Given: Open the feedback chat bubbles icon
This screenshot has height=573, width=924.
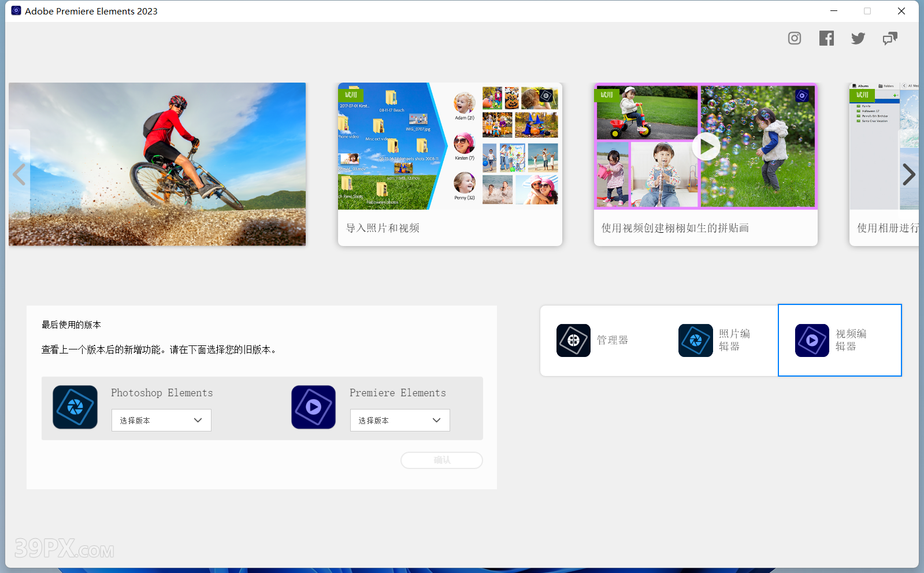Looking at the screenshot, I should 890,38.
